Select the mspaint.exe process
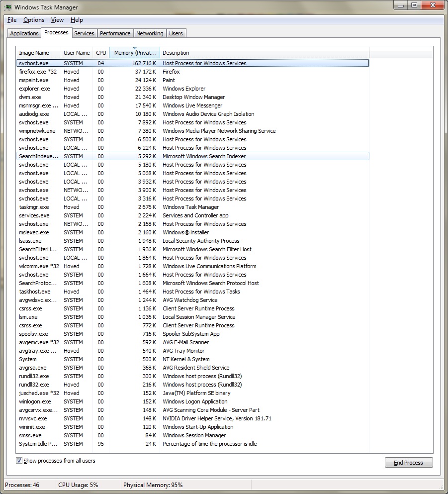This screenshot has height=494, width=448. point(192,80)
